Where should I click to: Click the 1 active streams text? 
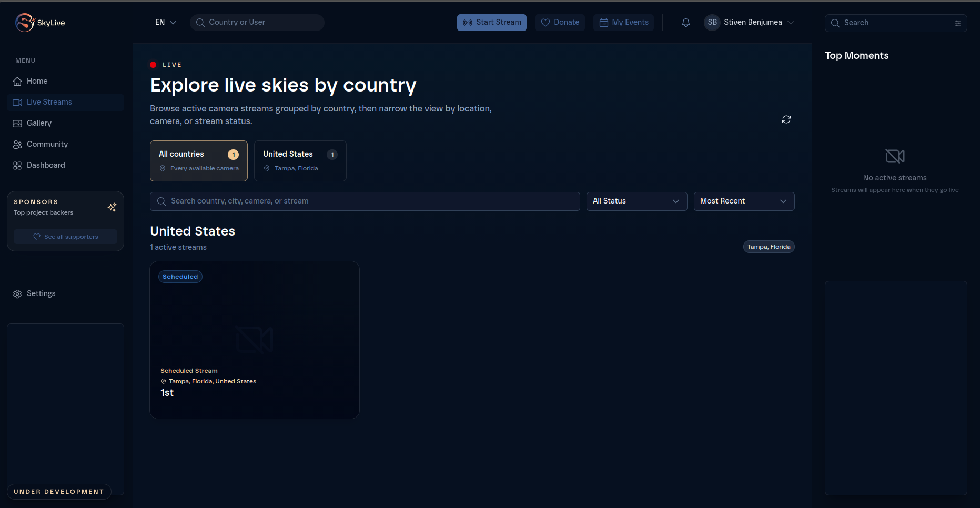[178, 247]
